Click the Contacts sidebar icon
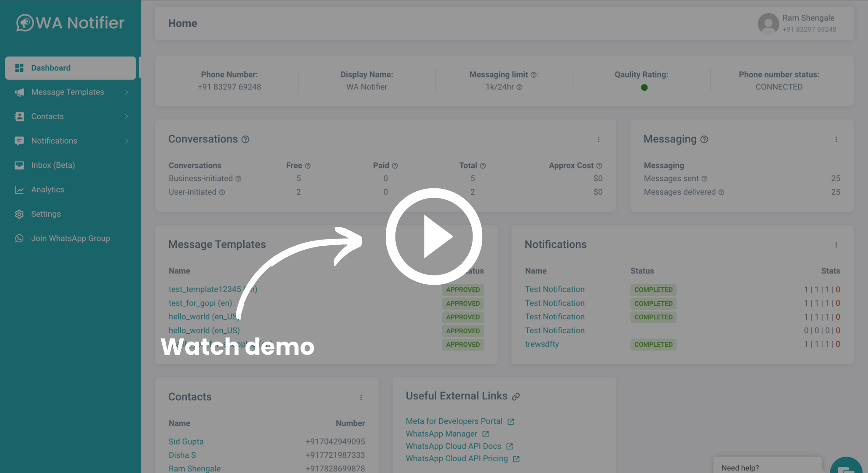Image resolution: width=868 pixels, height=473 pixels. tap(19, 116)
